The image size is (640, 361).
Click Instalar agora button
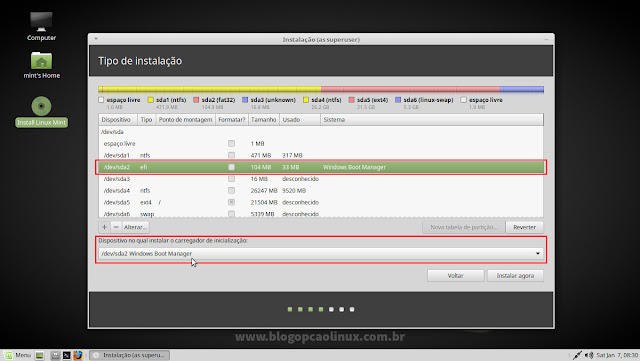515,276
